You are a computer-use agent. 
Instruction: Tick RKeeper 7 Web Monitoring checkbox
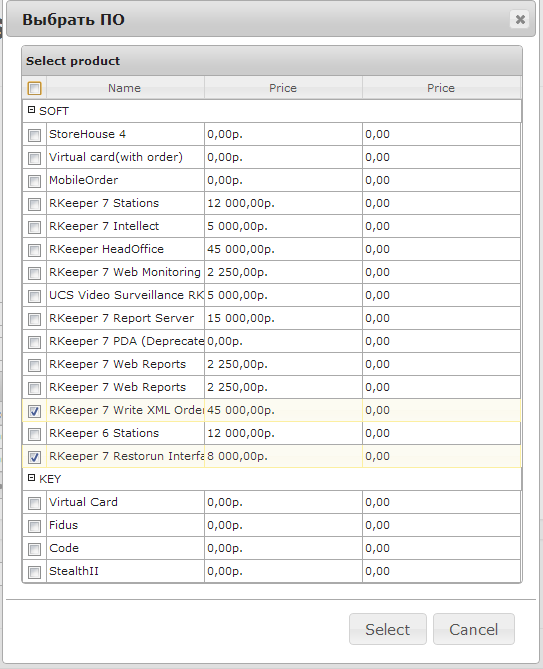pos(35,273)
